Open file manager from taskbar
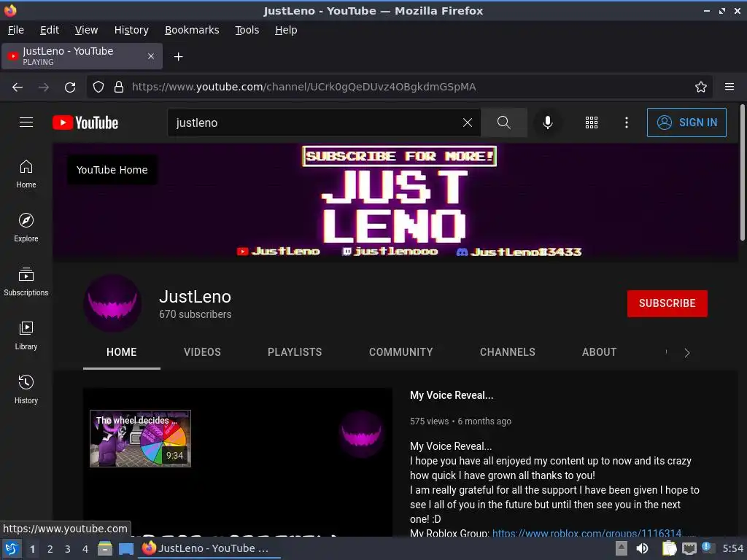 [105, 548]
